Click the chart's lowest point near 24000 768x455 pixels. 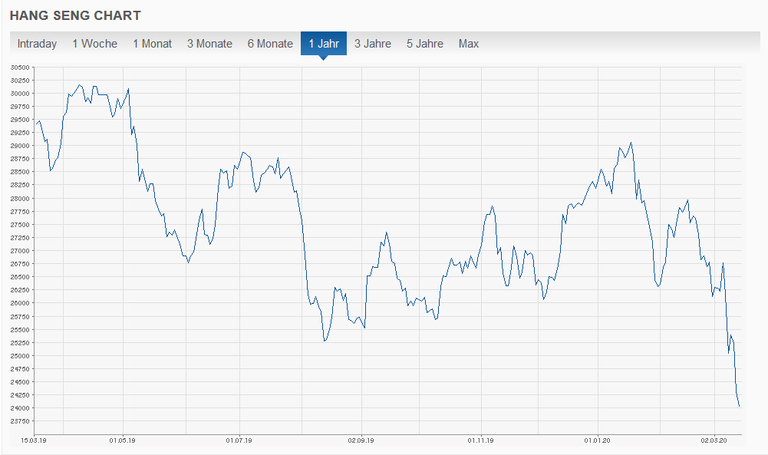tap(739, 406)
